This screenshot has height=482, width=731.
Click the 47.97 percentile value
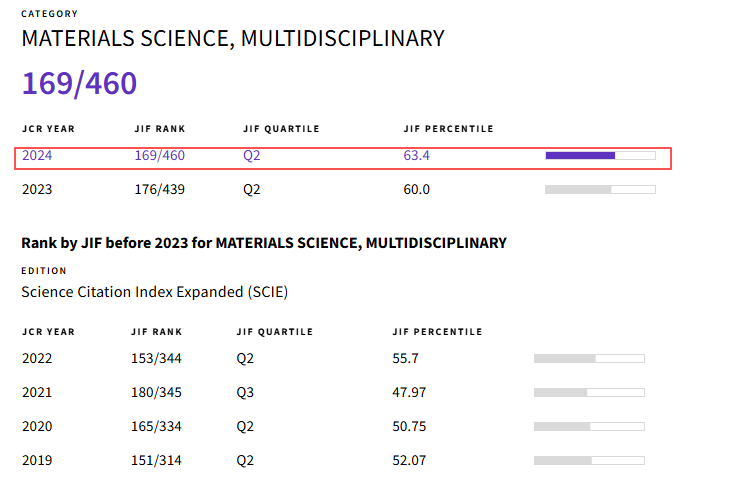(x=411, y=392)
